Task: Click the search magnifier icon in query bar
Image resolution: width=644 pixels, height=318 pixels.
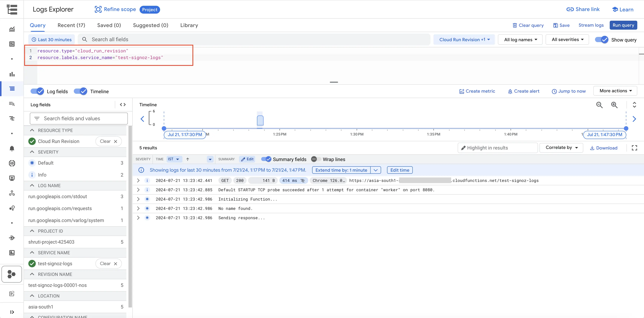Action: [x=84, y=40]
